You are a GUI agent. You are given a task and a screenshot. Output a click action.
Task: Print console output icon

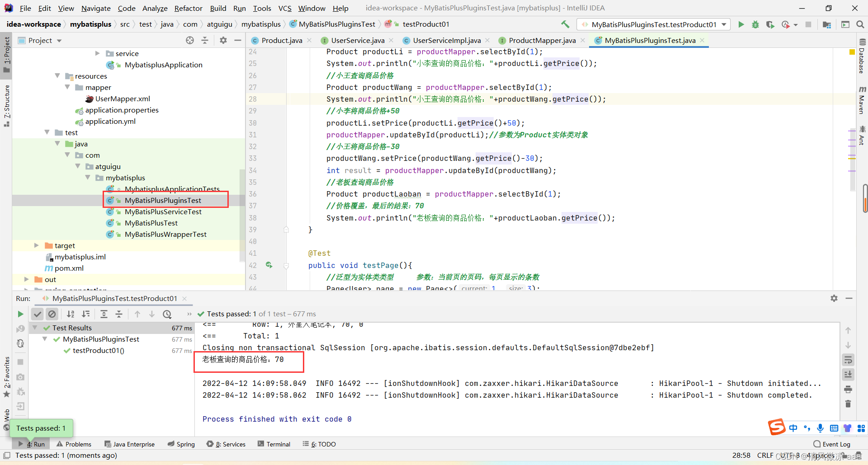pyautogui.click(x=848, y=389)
